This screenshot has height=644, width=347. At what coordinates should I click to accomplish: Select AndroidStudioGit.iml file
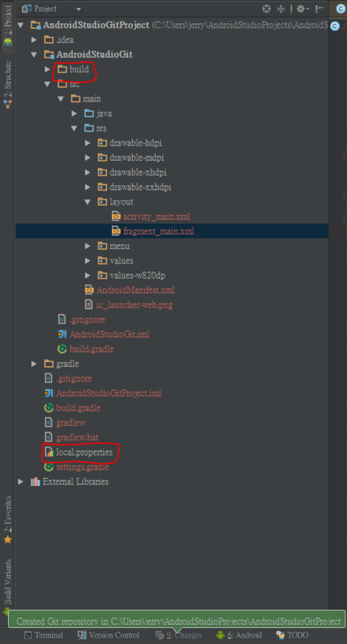coord(109,334)
